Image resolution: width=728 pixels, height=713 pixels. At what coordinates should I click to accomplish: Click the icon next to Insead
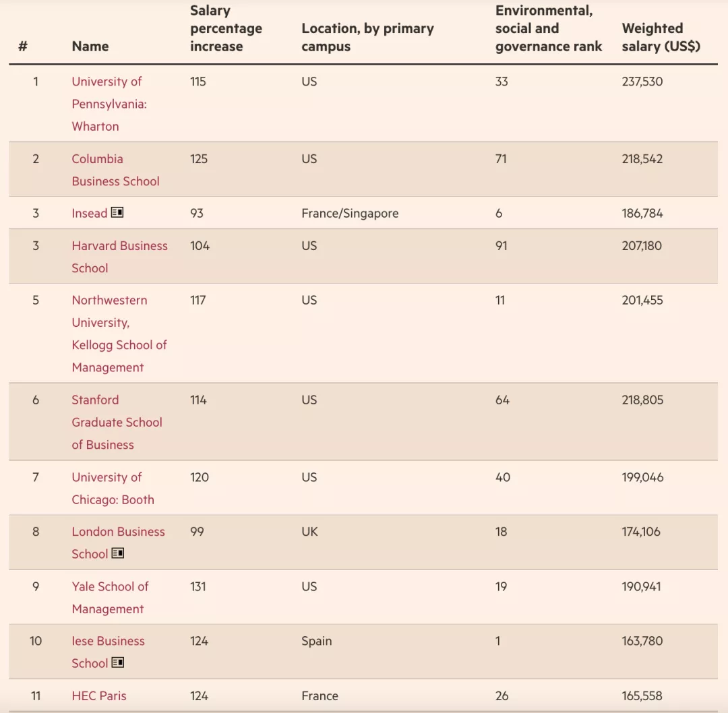(x=117, y=213)
